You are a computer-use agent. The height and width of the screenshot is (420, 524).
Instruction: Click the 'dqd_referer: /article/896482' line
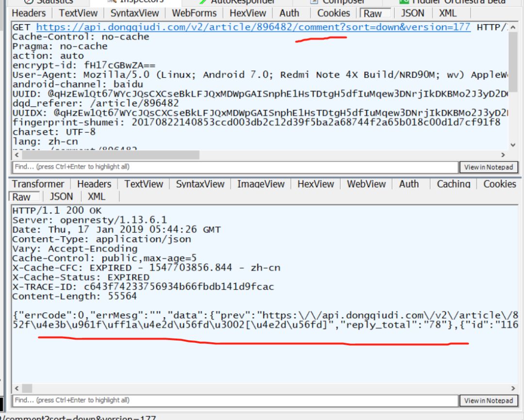pos(96,103)
